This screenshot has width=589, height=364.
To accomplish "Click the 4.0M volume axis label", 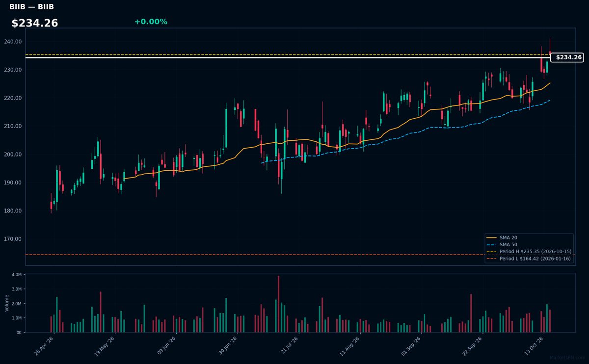I will click(17, 275).
